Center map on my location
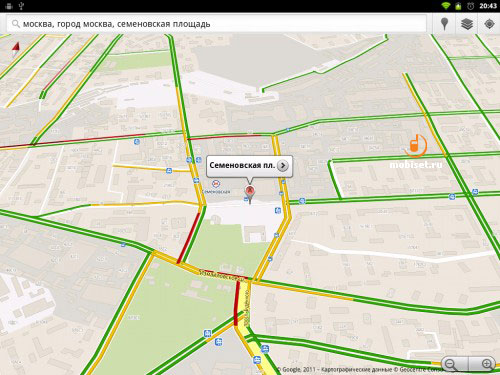The image size is (500, 375). [x=489, y=24]
